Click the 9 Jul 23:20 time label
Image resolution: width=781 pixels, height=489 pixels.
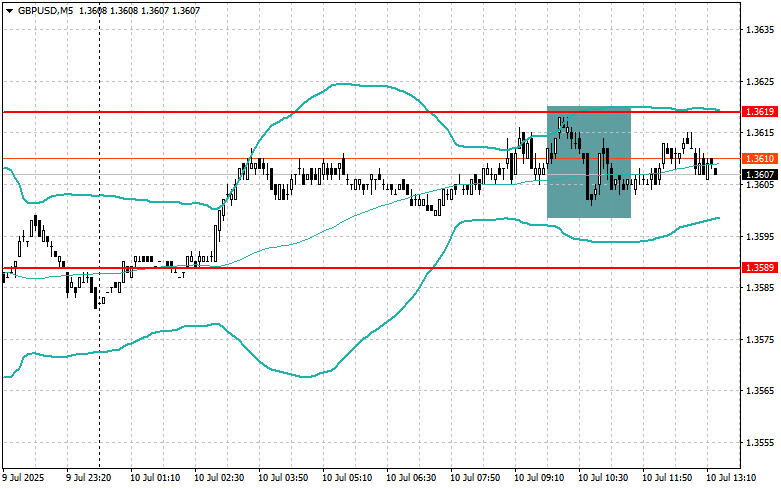tap(89, 478)
